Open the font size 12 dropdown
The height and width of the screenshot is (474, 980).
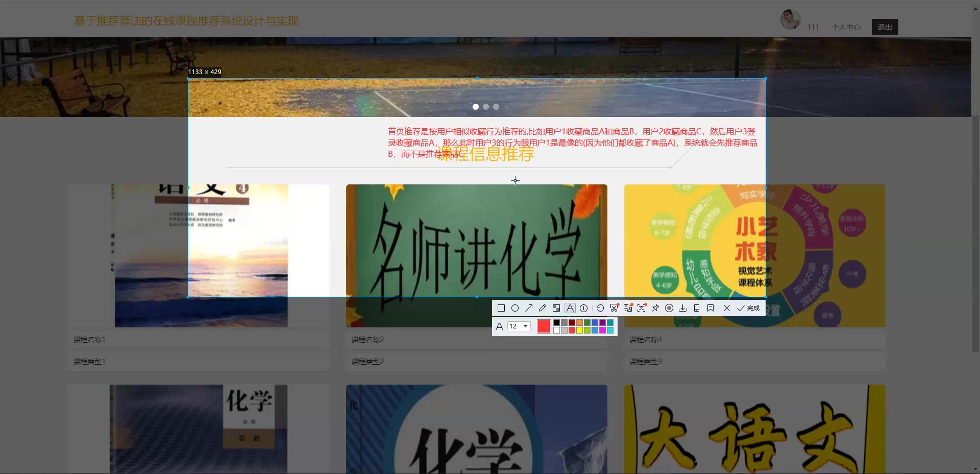click(x=519, y=326)
